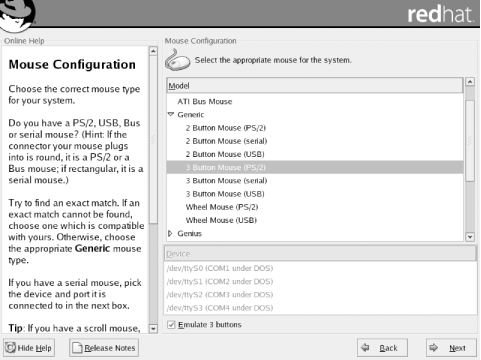
Task: Click the Model column header
Action: click(315, 86)
